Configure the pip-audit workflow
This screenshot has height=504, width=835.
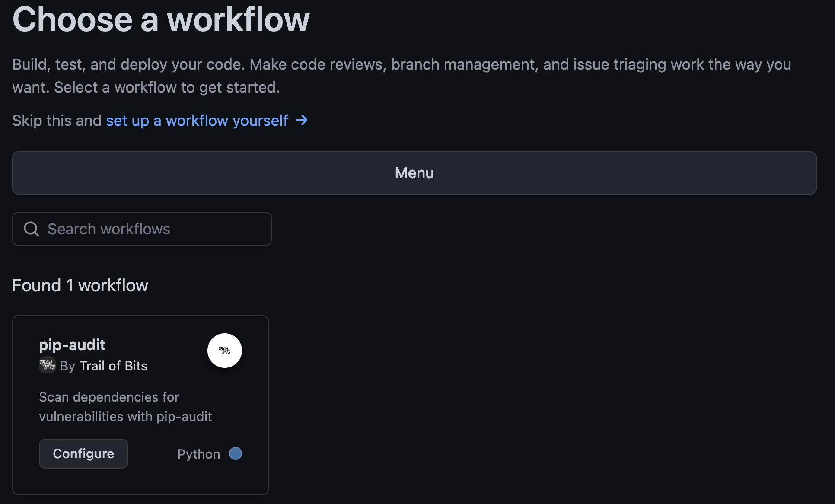pyautogui.click(x=83, y=453)
